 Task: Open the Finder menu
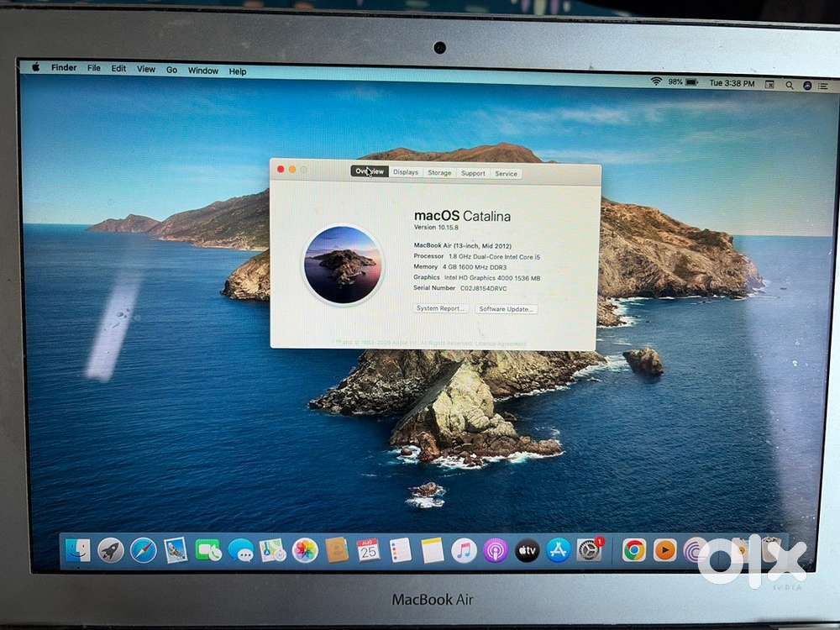pyautogui.click(x=64, y=67)
